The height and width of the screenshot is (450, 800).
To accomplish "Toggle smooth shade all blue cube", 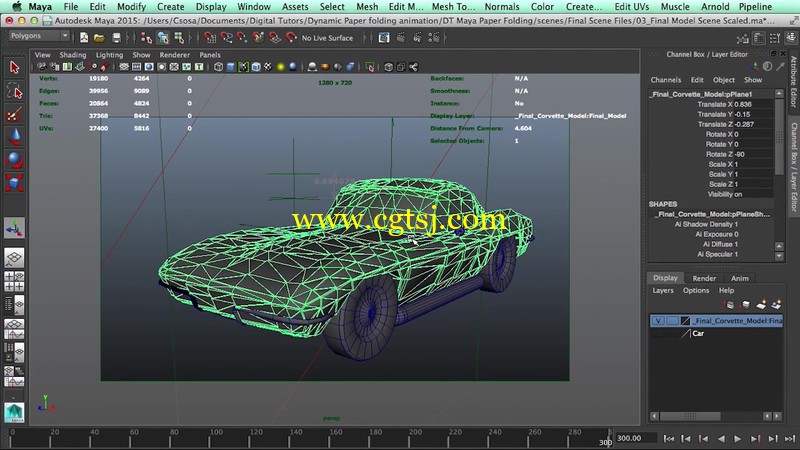I will (x=231, y=67).
